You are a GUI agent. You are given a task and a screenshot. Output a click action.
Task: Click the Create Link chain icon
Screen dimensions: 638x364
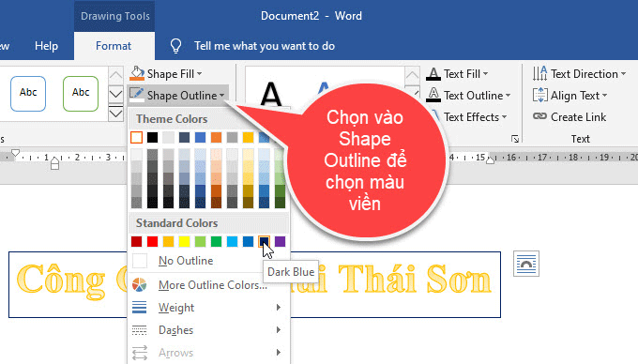pos(539,116)
